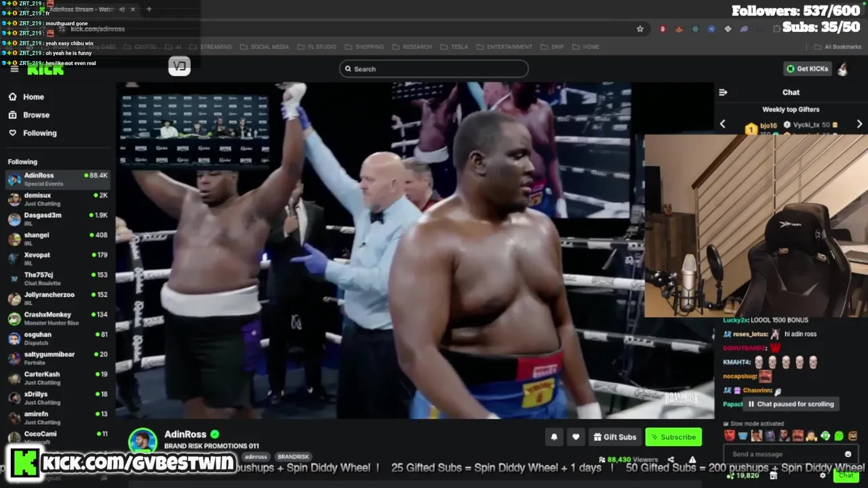The height and width of the screenshot is (488, 868).
Task: Open the adinross tag
Action: [256, 457]
